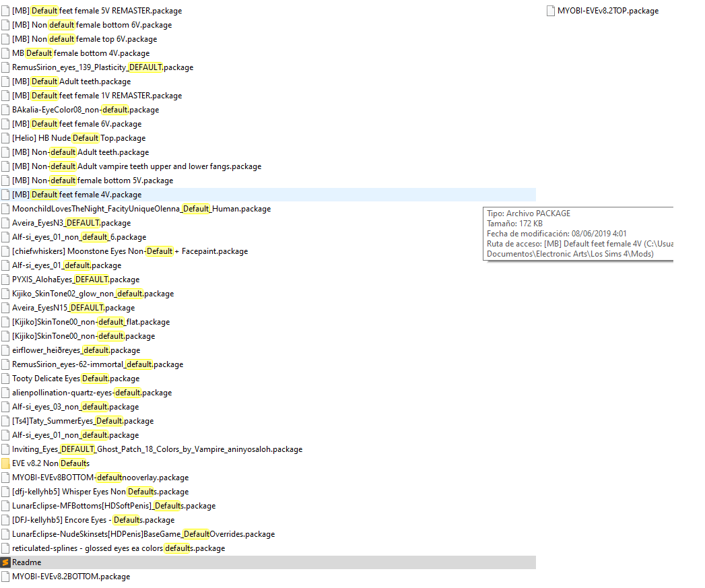Screen dimensions: 705x588
Task: Click file icon of Alf-si_eyes_01_default.package
Action: point(5,265)
